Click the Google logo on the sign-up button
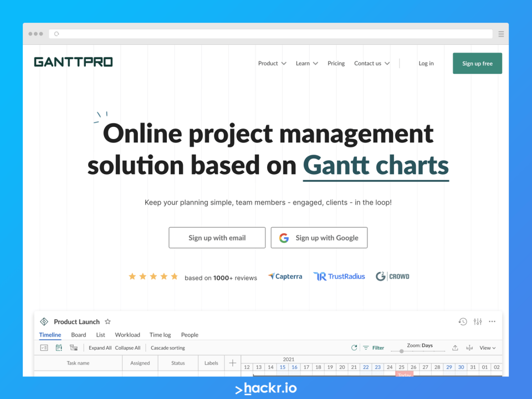 pyautogui.click(x=284, y=238)
